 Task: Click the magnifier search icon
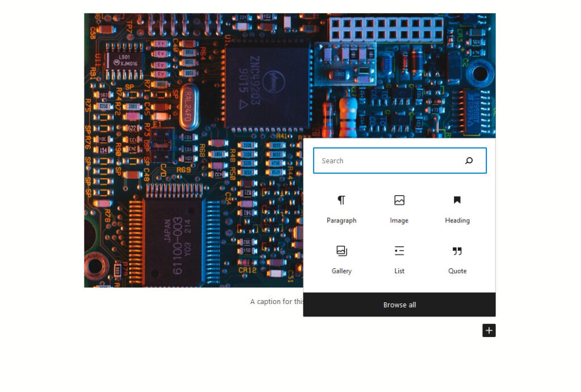tap(469, 161)
